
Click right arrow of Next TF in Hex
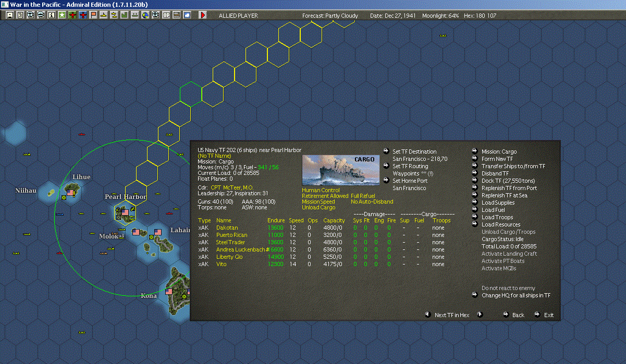[480, 315]
